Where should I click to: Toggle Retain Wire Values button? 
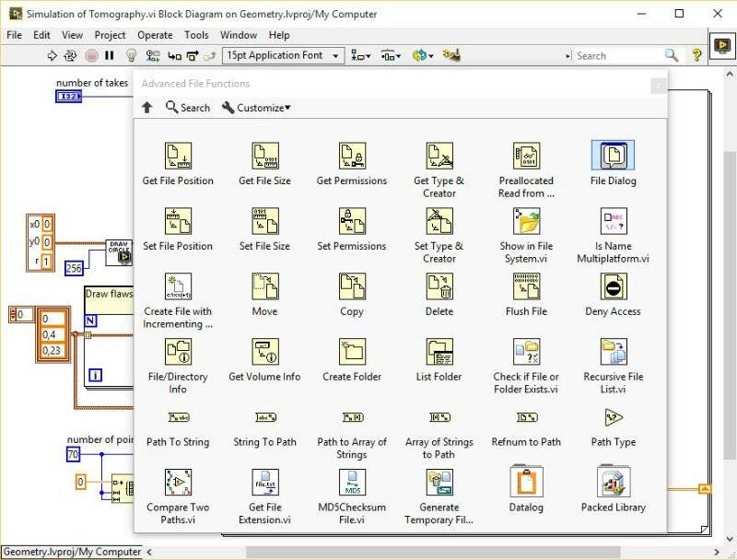(x=153, y=56)
